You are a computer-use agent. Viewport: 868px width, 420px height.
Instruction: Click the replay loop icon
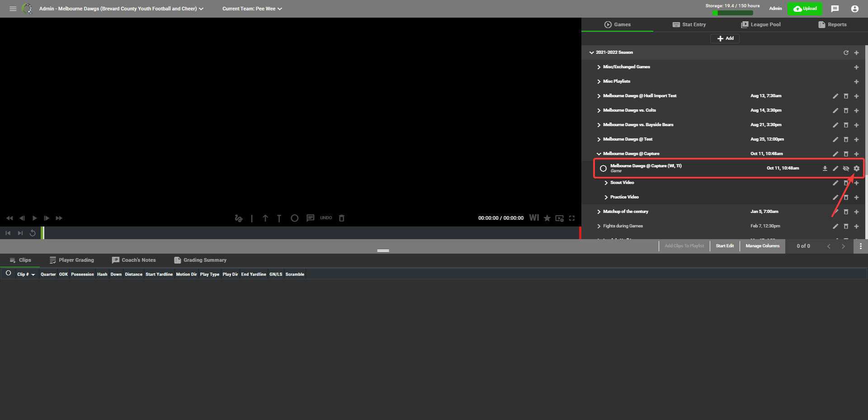point(33,233)
